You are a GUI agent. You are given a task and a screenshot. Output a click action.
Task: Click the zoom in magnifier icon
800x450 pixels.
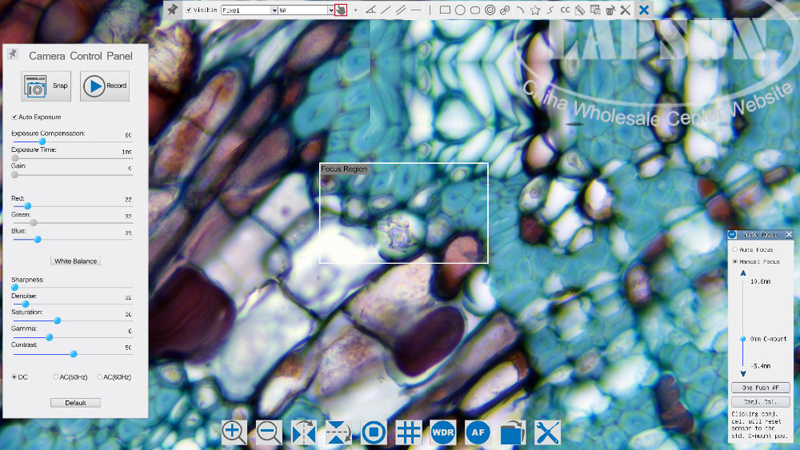[x=233, y=432]
